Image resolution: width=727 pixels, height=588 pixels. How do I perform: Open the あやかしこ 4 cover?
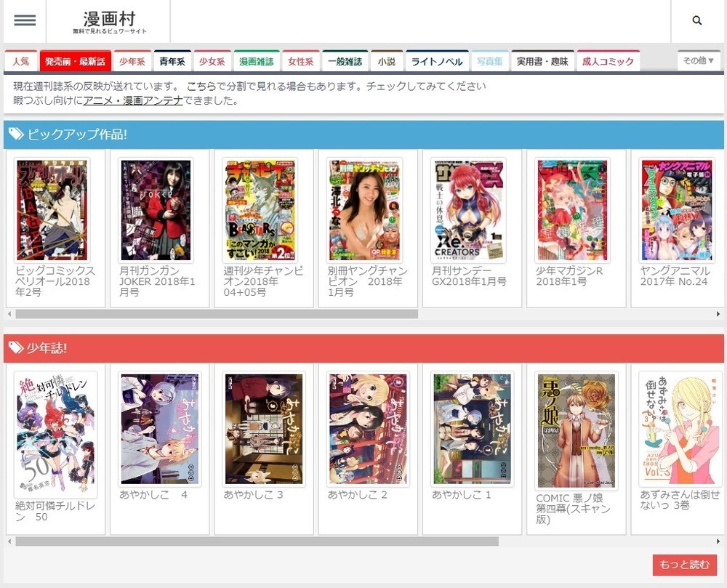tap(159, 429)
